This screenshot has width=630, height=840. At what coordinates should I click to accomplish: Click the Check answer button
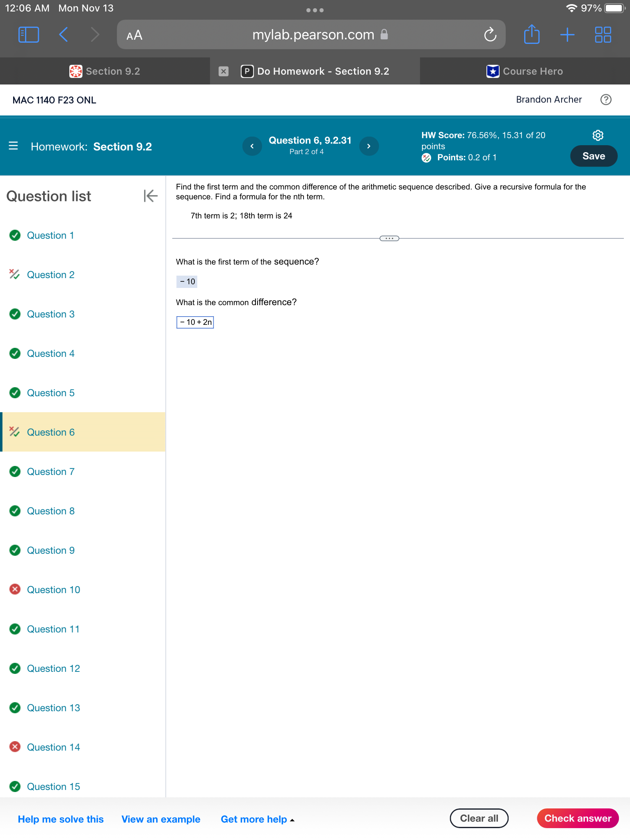click(577, 818)
